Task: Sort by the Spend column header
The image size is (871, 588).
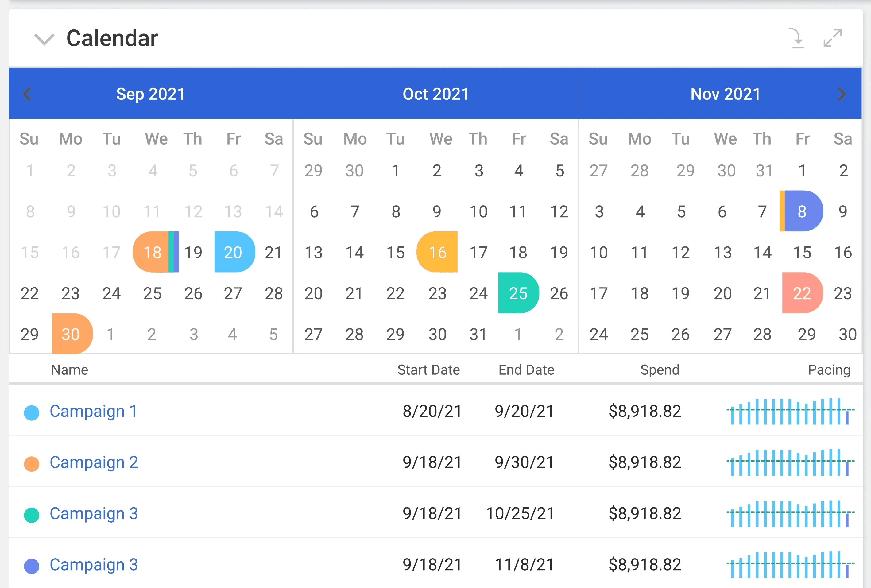Action: (659, 369)
